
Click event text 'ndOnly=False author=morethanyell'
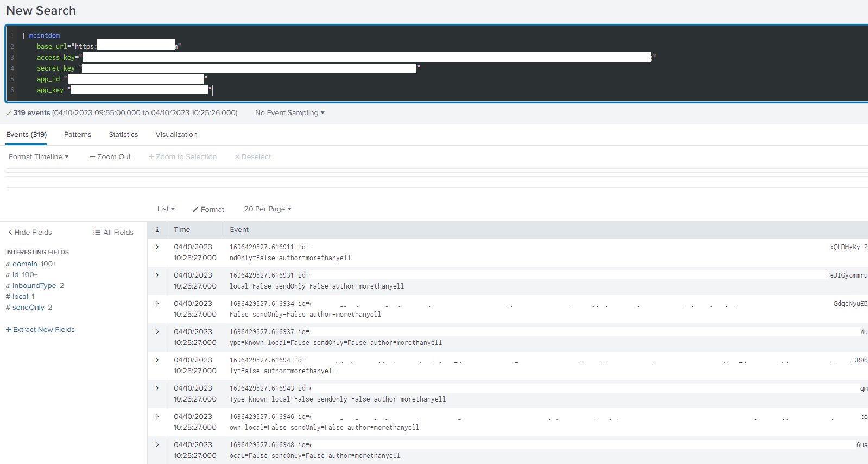(x=290, y=258)
